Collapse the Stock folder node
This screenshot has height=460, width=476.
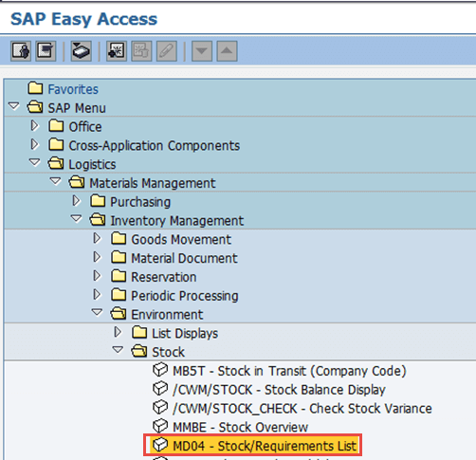118,350
